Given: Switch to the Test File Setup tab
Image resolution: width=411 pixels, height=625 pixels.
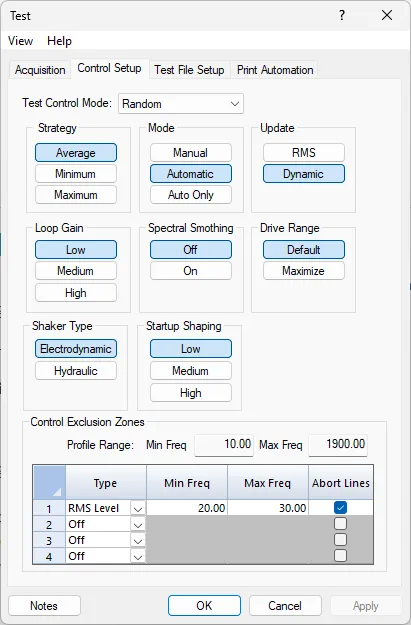Looking at the screenshot, I should tap(189, 70).
